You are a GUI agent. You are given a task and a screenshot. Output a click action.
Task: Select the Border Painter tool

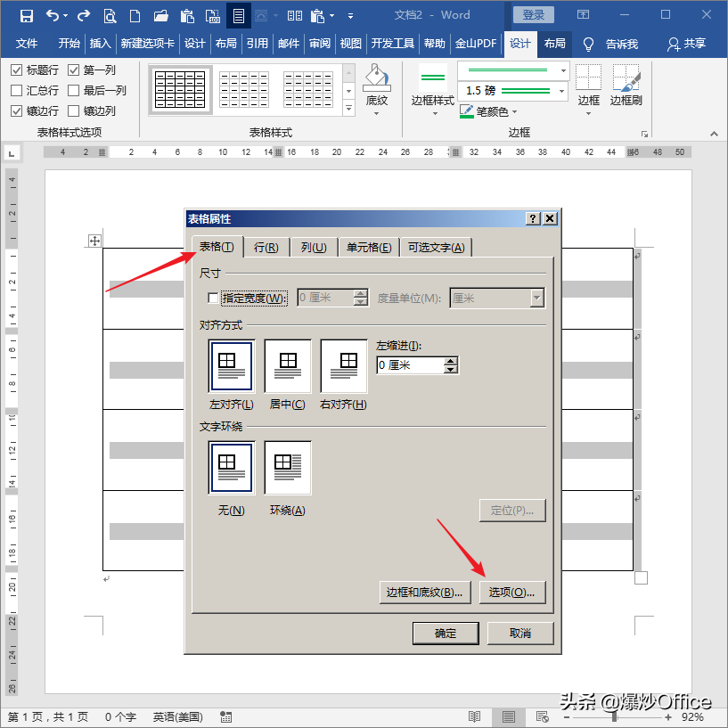(x=626, y=78)
